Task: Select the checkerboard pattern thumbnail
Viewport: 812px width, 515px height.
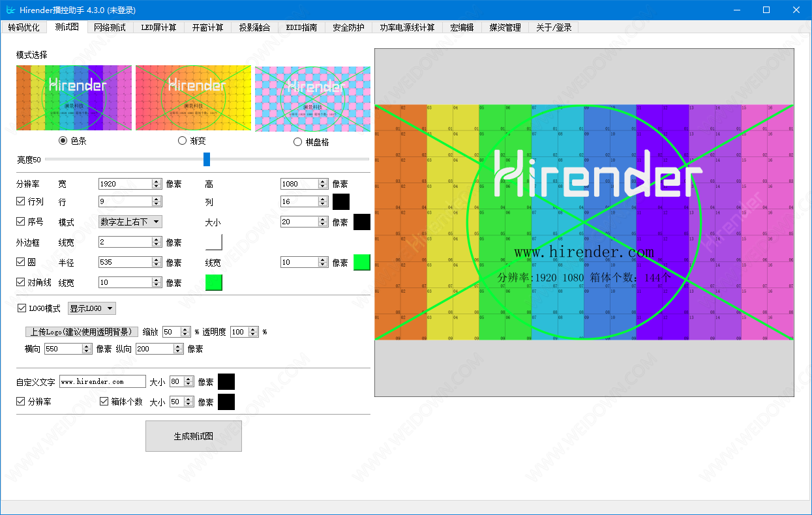Action: tap(312, 98)
